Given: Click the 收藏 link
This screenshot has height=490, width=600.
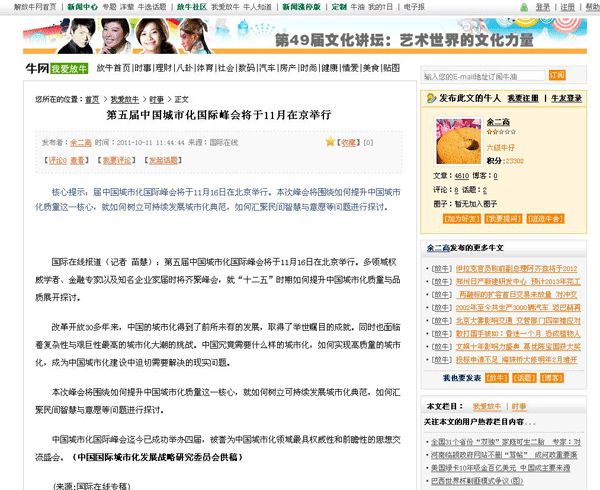Looking at the screenshot, I should [x=349, y=143].
